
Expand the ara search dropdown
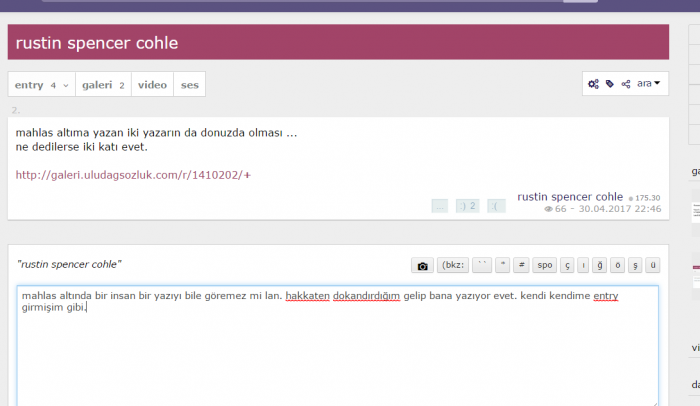pos(650,84)
